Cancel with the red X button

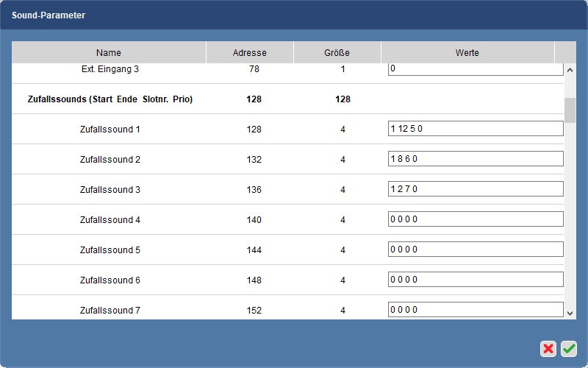tap(548, 349)
